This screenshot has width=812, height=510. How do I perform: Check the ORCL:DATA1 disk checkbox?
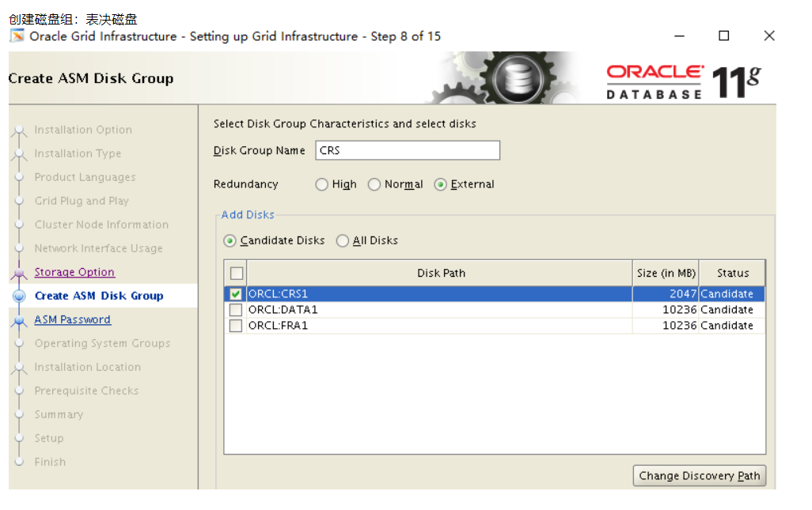(x=236, y=310)
